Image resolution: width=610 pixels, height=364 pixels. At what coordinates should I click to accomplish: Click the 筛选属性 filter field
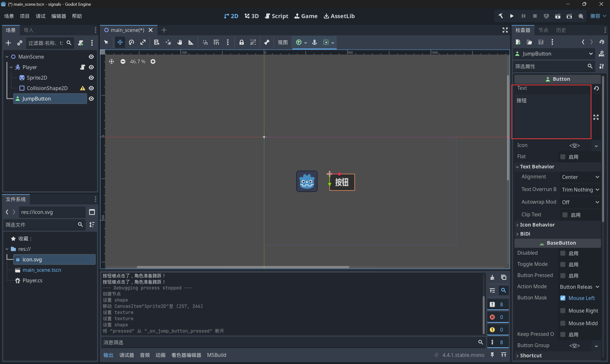point(554,66)
